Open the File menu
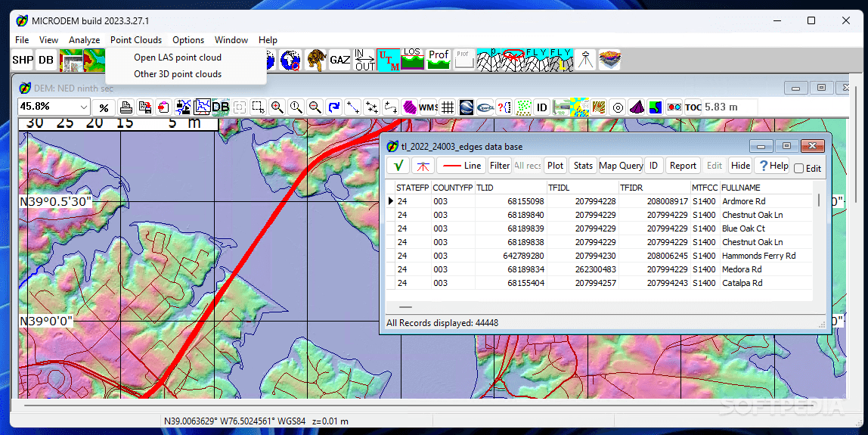 (22, 40)
